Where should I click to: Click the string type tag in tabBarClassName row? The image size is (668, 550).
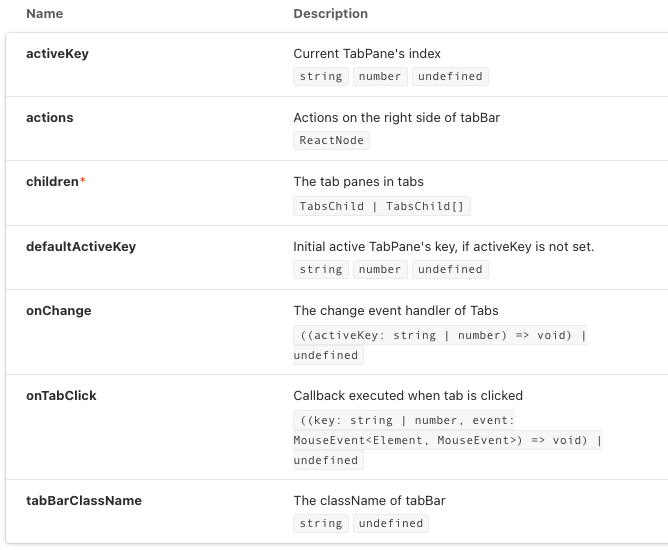pyautogui.click(x=320, y=523)
